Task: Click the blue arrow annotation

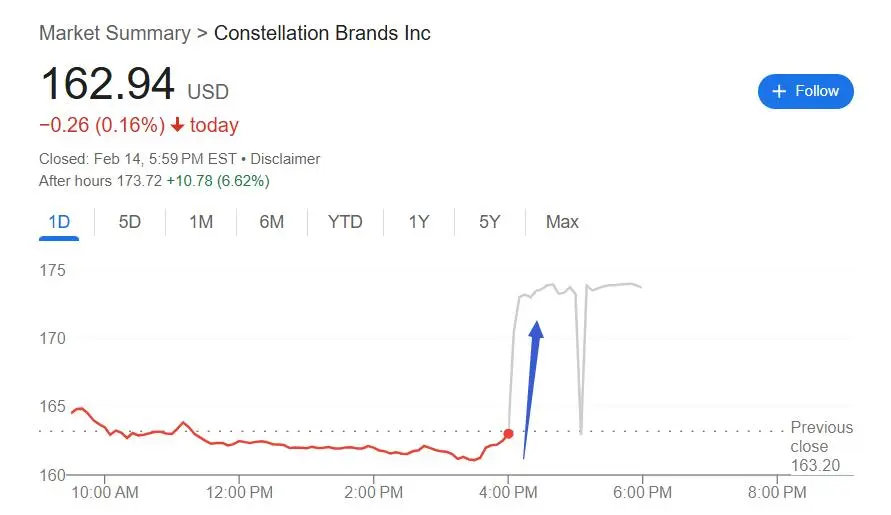Action: point(533,390)
